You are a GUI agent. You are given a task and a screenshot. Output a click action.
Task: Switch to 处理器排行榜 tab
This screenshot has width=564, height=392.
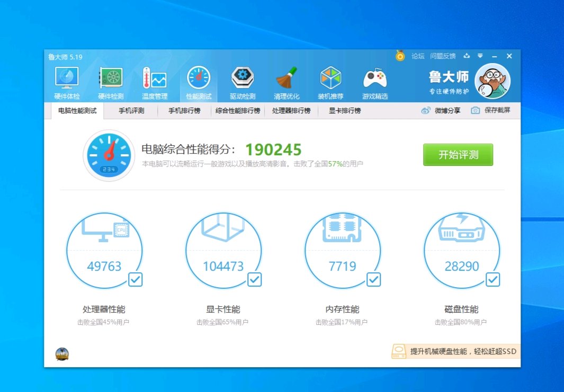(x=291, y=111)
